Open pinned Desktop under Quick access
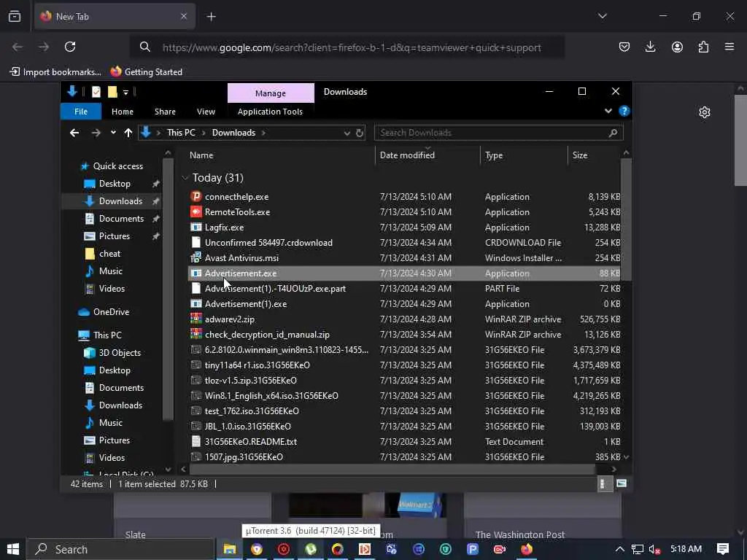This screenshot has width=747, height=560. point(115,184)
